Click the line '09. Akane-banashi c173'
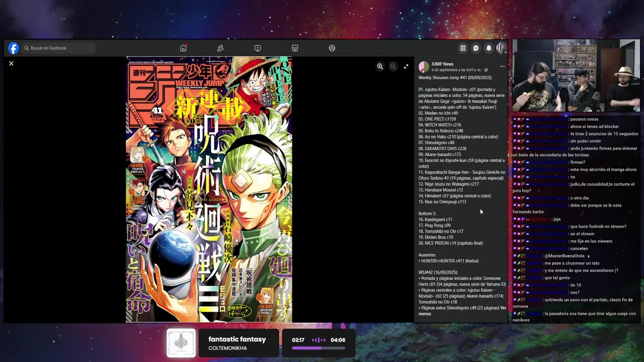The image size is (644, 362). pos(440,154)
